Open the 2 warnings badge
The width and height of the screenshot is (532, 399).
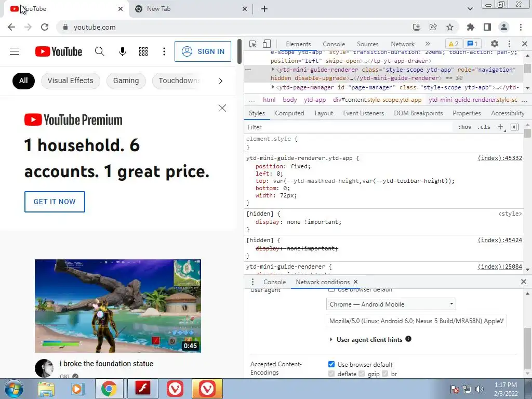(x=454, y=44)
